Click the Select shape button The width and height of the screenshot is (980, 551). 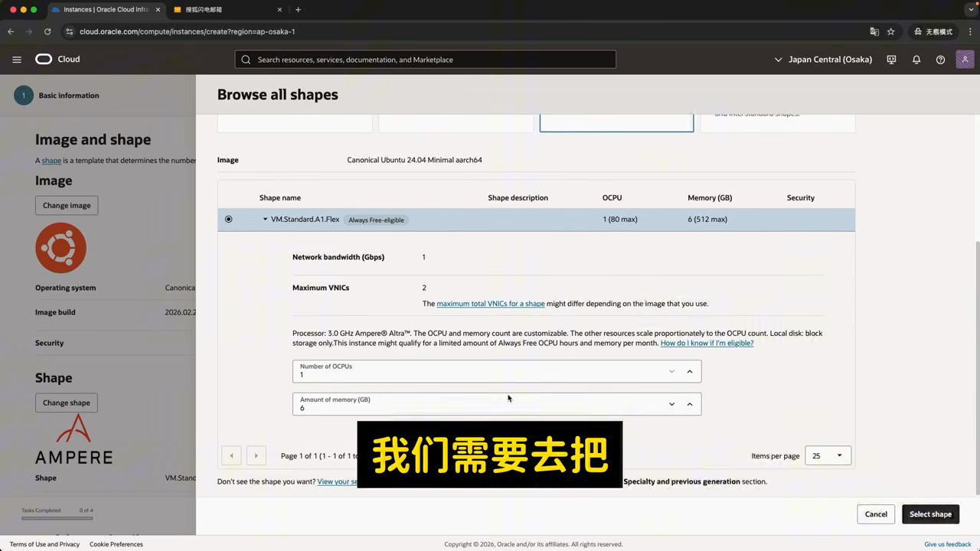930,514
